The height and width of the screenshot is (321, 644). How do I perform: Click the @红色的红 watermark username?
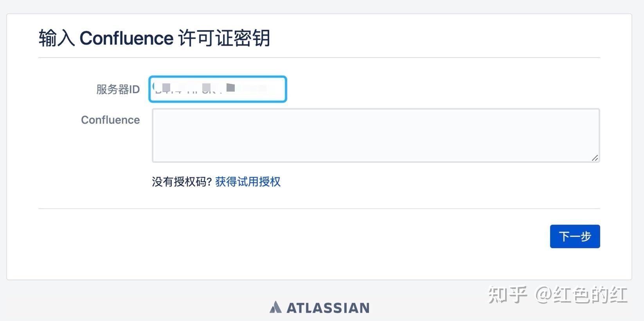(x=581, y=294)
